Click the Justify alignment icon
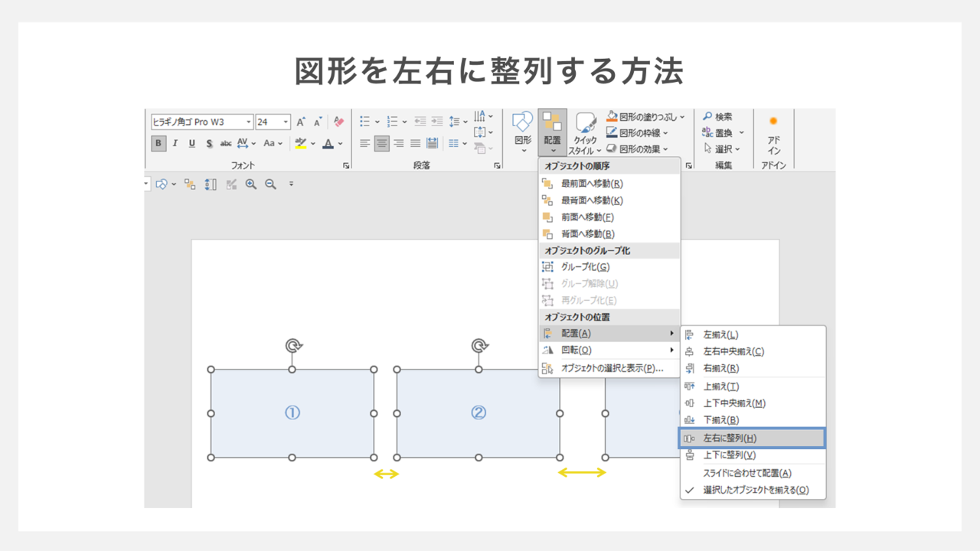Image resolution: width=980 pixels, height=551 pixels. (415, 143)
